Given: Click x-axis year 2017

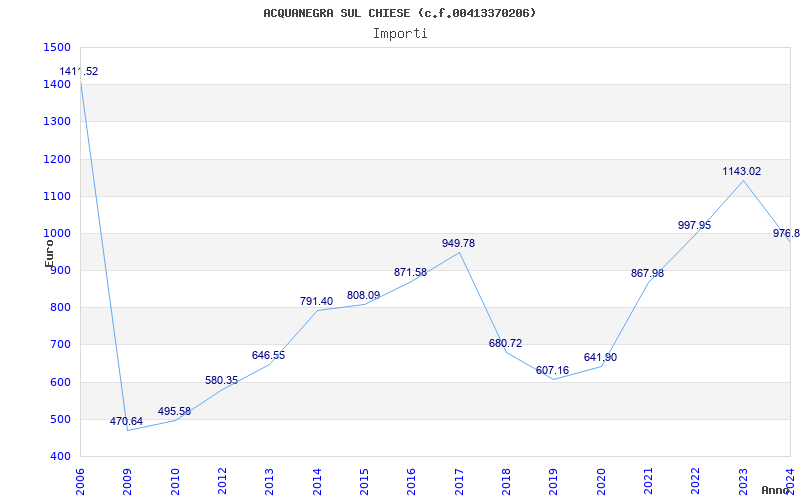Looking at the screenshot, I should (x=459, y=482).
